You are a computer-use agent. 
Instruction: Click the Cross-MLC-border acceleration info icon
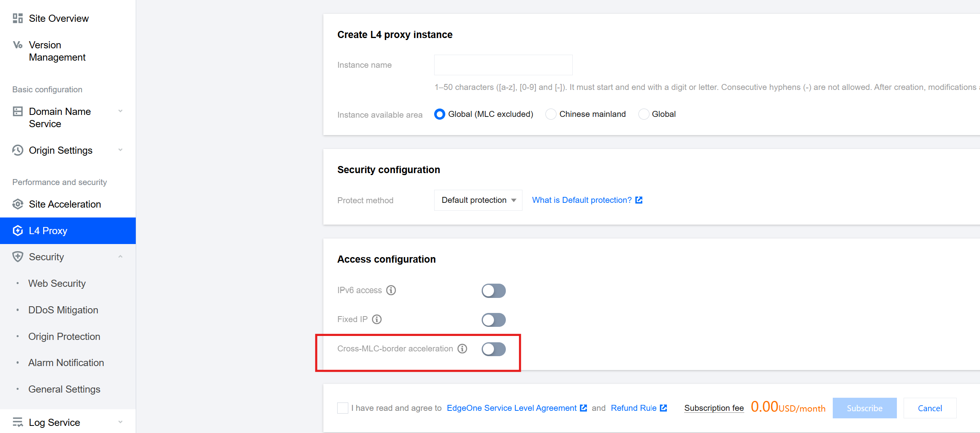(x=462, y=349)
